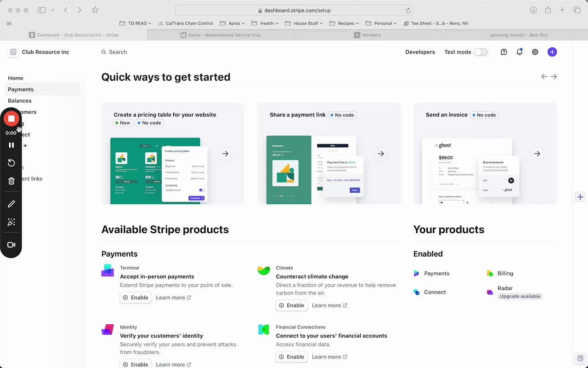Open Learn more for Terminal

(173, 298)
